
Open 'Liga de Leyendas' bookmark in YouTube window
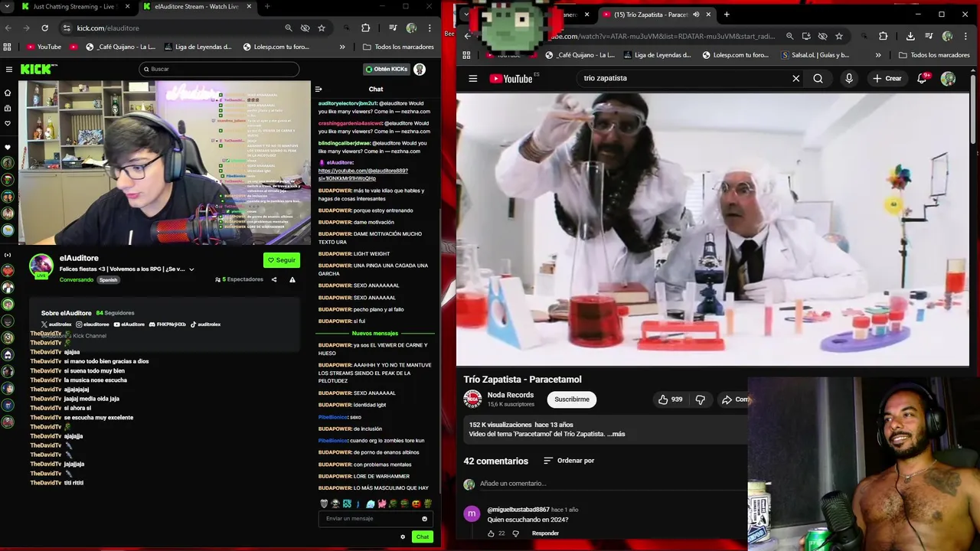657,55
